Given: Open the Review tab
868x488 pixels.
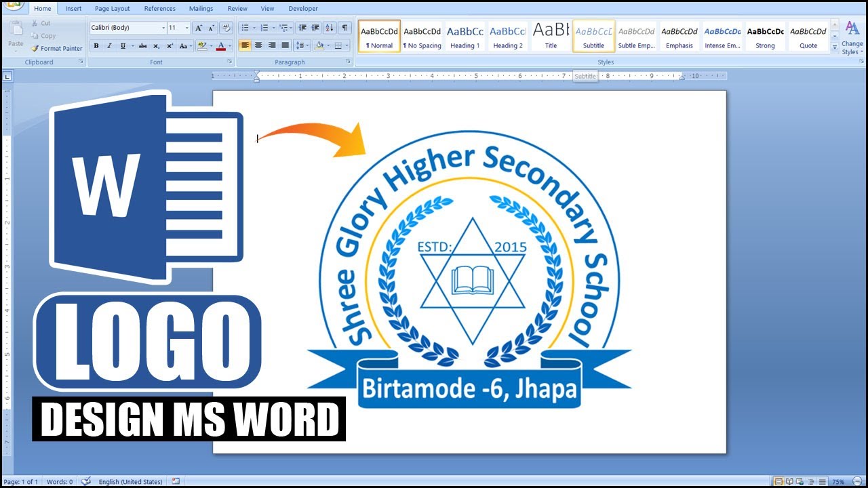Looking at the screenshot, I should point(237,9).
